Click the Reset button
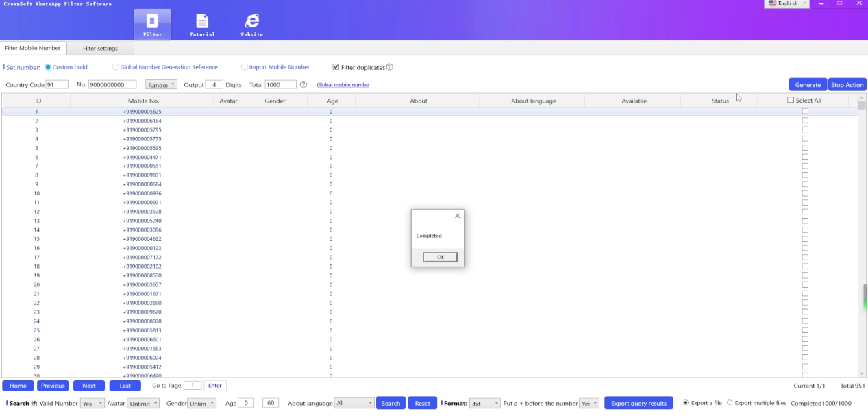 coord(423,403)
